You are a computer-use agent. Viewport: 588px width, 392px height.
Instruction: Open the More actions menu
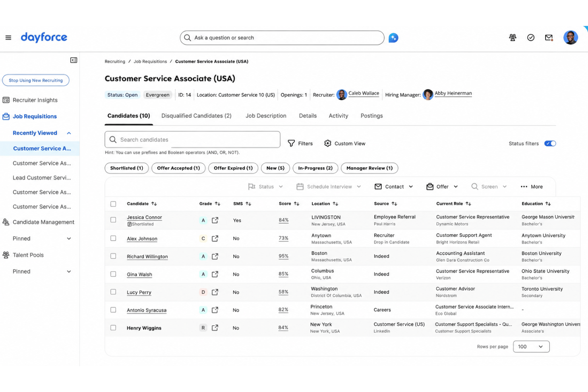click(532, 187)
